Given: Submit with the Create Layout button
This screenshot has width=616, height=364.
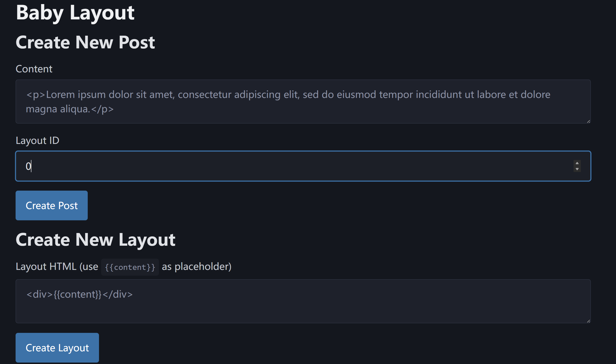Looking at the screenshot, I should [57, 347].
